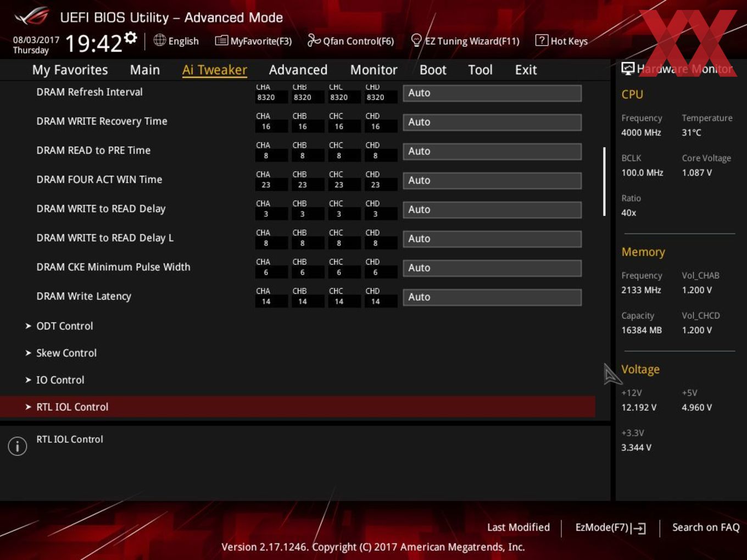Open the Monitor tab
The image size is (747, 560).
(x=374, y=70)
